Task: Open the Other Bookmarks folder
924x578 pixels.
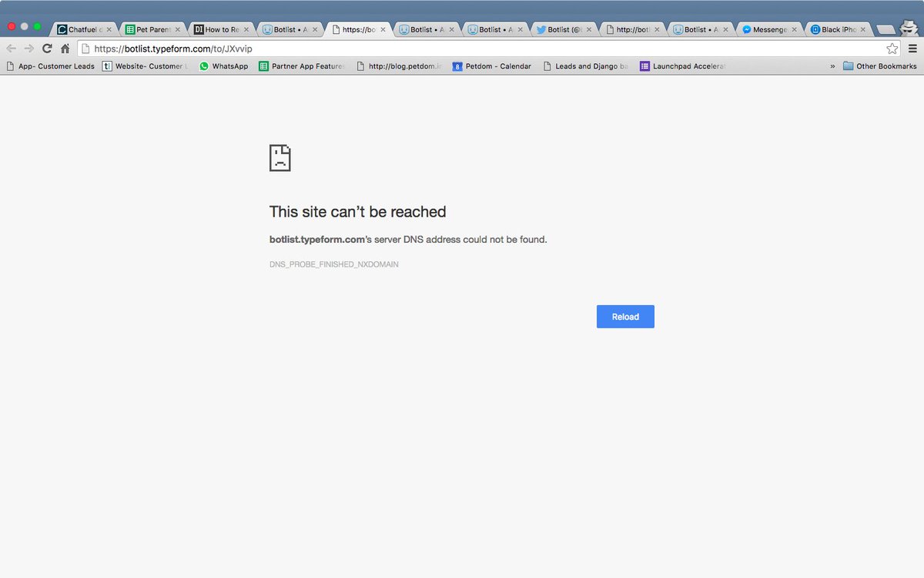Action: click(x=880, y=66)
